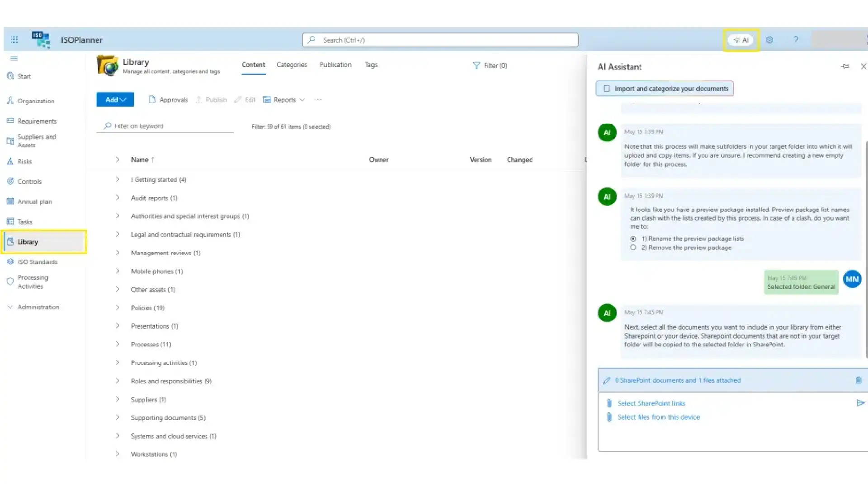Expand the Getting started folder
Image resolution: width=868 pixels, height=486 pixels.
pyautogui.click(x=118, y=179)
